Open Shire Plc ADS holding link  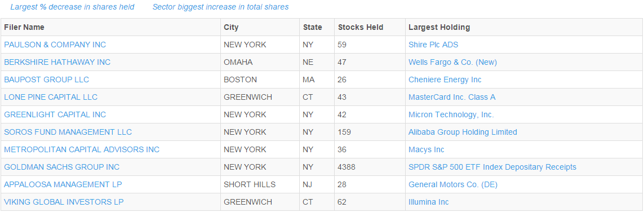tap(433, 45)
